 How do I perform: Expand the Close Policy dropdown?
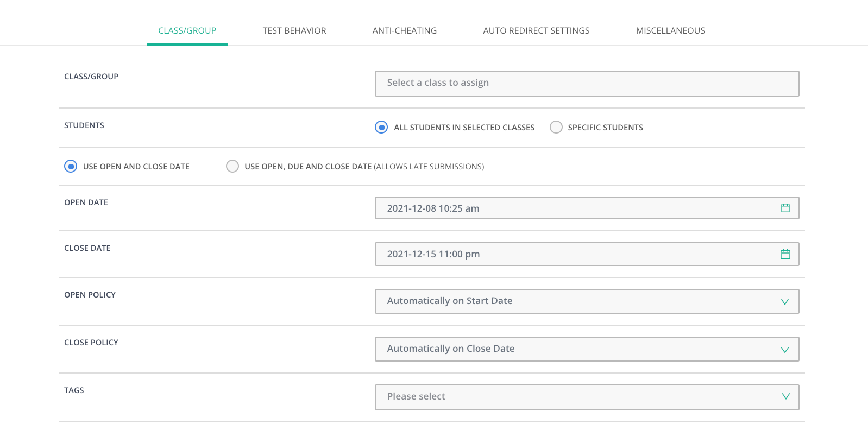tap(587, 349)
